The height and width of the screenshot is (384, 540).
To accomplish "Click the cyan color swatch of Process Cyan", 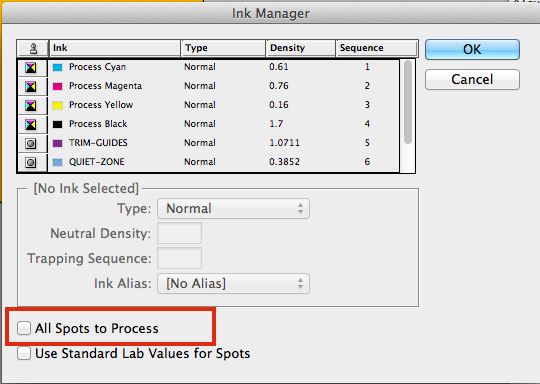I will pos(58,67).
